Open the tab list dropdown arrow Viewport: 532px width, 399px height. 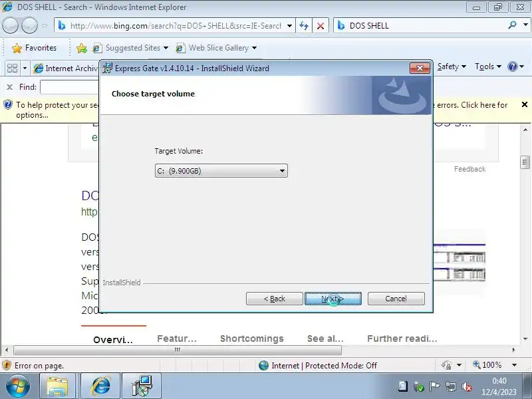click(x=25, y=68)
